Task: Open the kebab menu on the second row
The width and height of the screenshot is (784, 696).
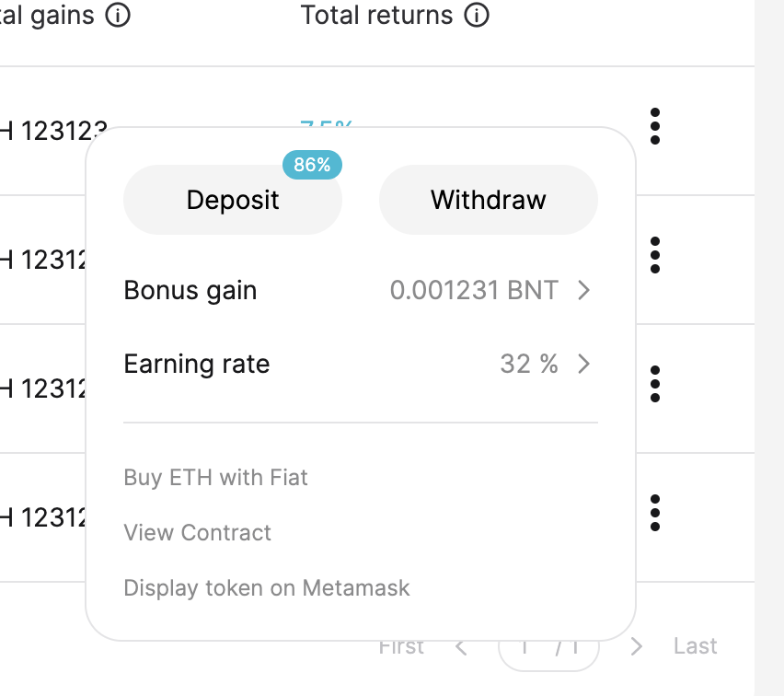Action: pyautogui.click(x=654, y=256)
